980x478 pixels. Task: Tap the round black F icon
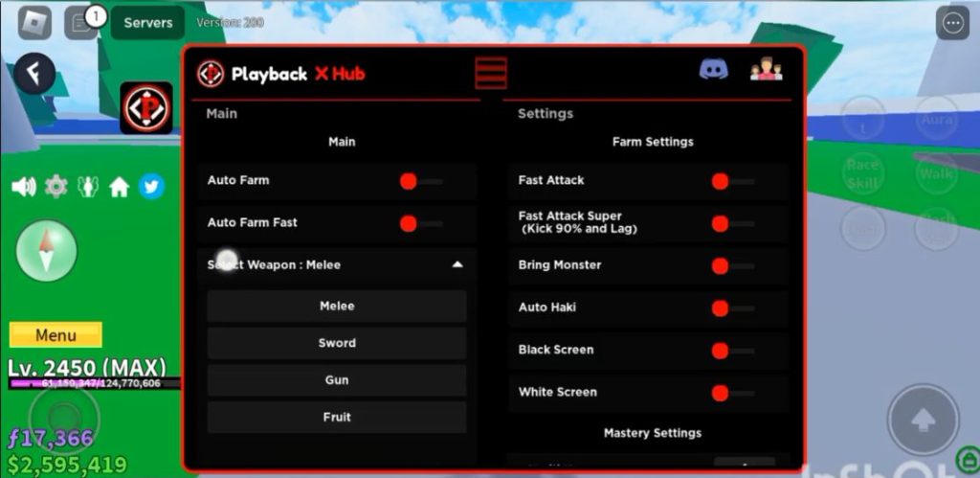pos(35,73)
